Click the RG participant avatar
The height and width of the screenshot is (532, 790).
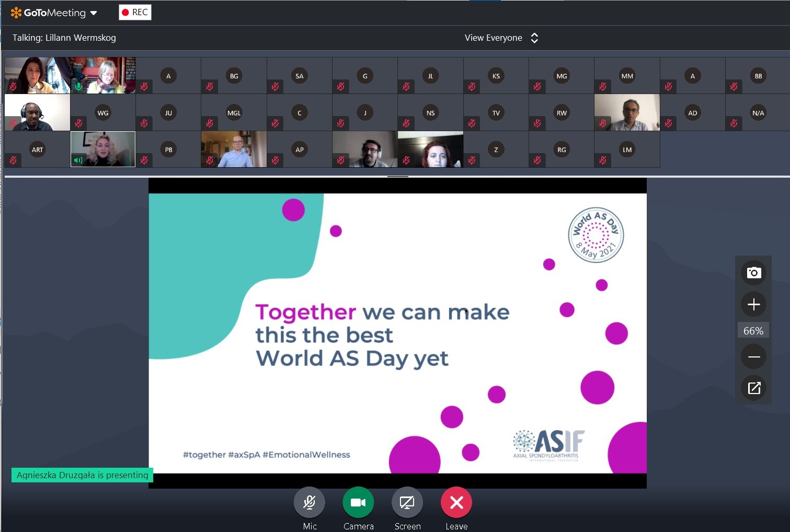pos(562,149)
